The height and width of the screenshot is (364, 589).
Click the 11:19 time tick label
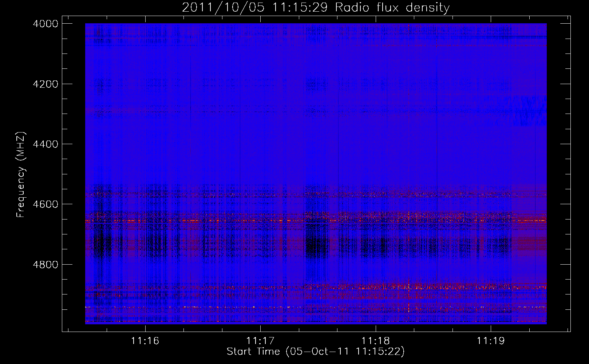click(491, 341)
